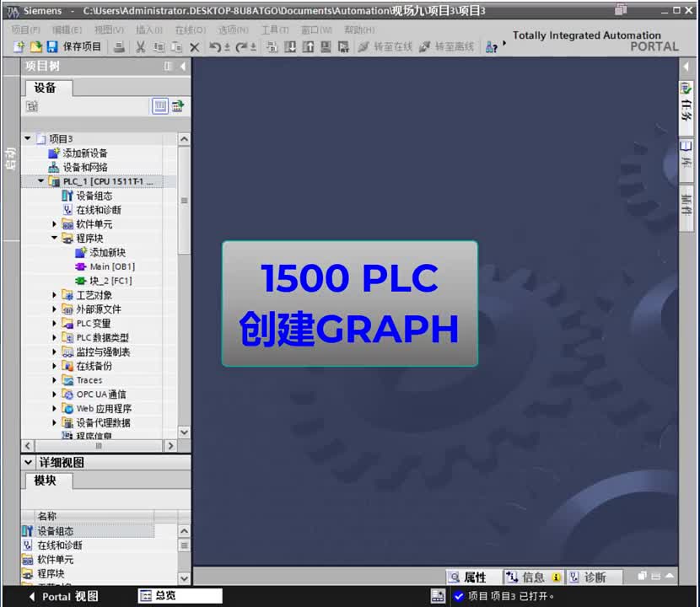Download to device using toolbar icon
Screen dimensions: 700x607
290,46
